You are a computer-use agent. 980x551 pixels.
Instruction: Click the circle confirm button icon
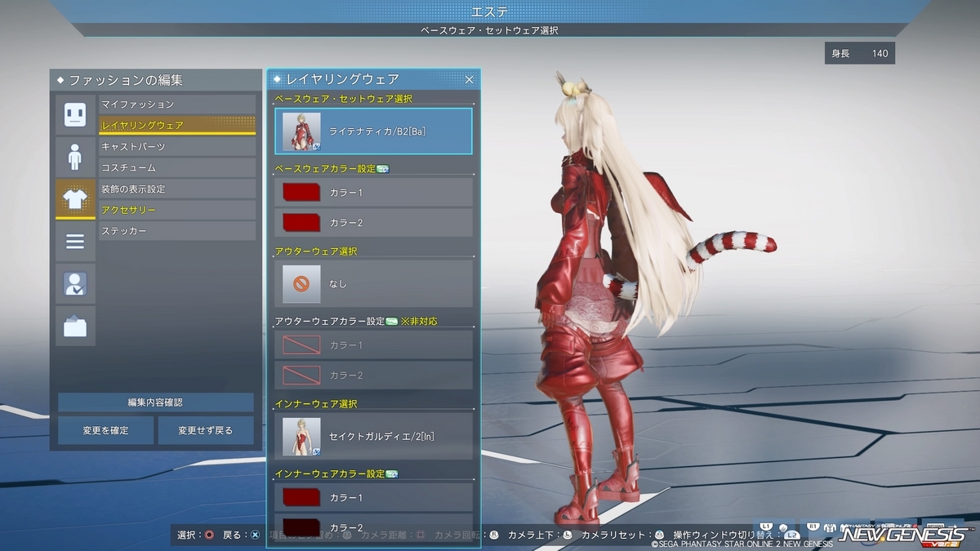[x=209, y=535]
